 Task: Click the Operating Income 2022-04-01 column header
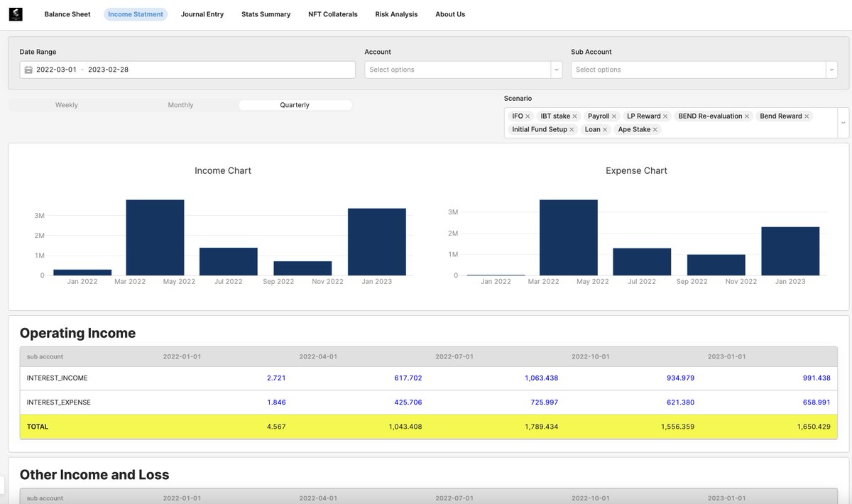click(x=318, y=356)
